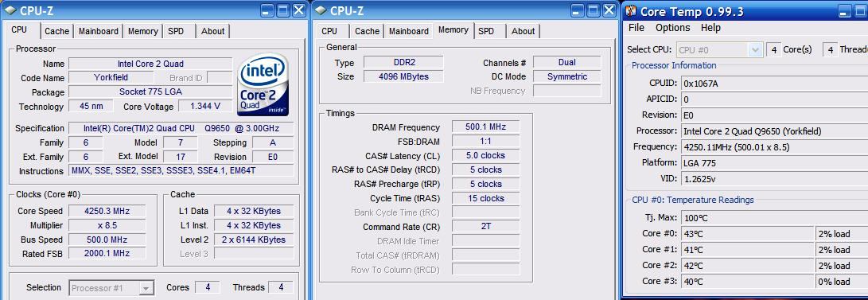The height and width of the screenshot is (300, 868).
Task: Open Cache tab in the right CPU-Z window
Action: [368, 32]
